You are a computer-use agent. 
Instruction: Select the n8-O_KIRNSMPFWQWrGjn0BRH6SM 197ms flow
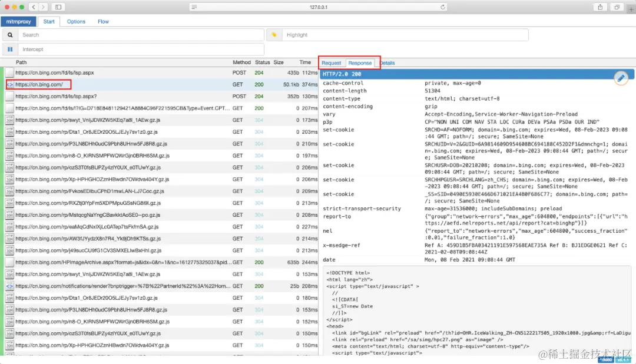(x=161, y=155)
